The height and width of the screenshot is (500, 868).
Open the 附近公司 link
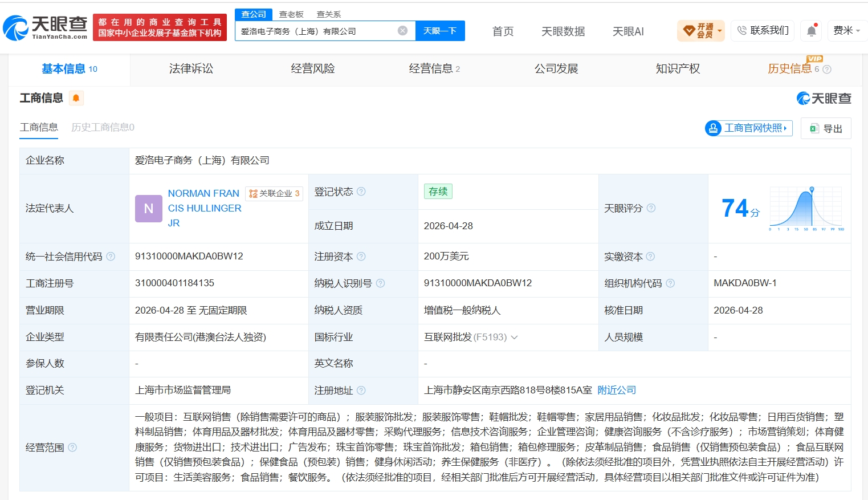(617, 391)
